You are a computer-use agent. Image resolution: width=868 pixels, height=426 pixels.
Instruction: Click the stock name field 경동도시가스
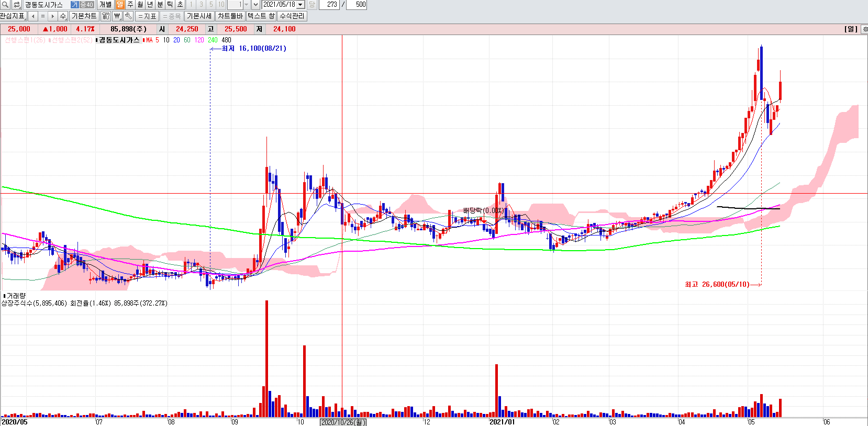coord(46,5)
